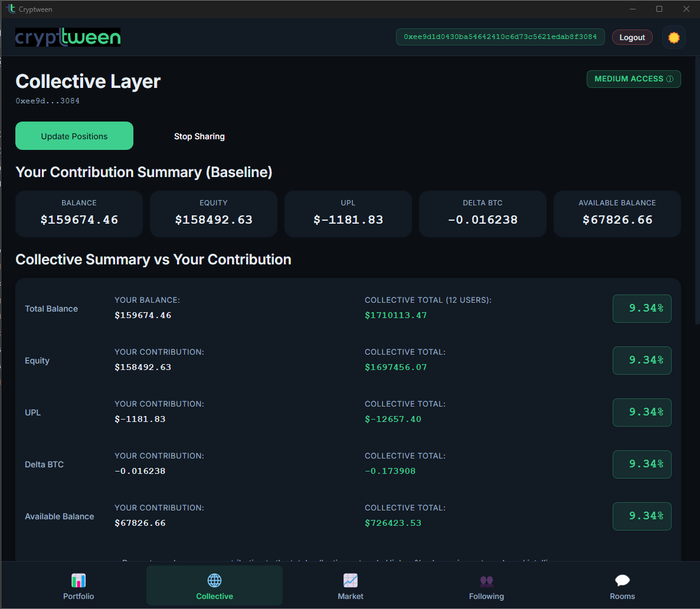This screenshot has width=700, height=609.
Task: Click the UPL row 9.34% badge
Action: tap(642, 412)
